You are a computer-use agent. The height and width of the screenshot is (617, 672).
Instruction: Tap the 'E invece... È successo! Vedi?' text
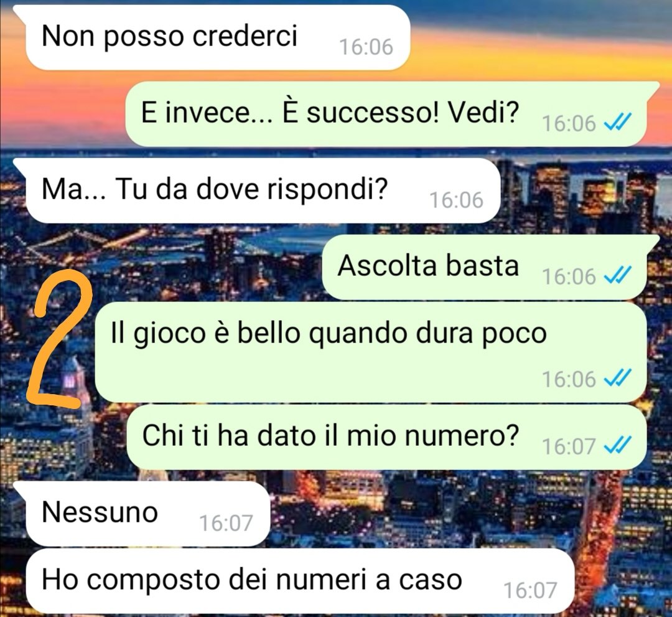[330, 113]
